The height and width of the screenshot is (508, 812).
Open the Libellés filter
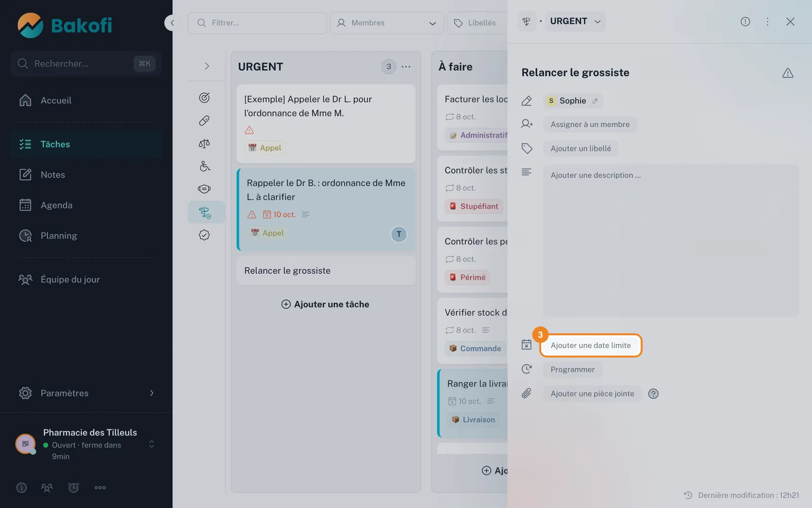(477, 23)
